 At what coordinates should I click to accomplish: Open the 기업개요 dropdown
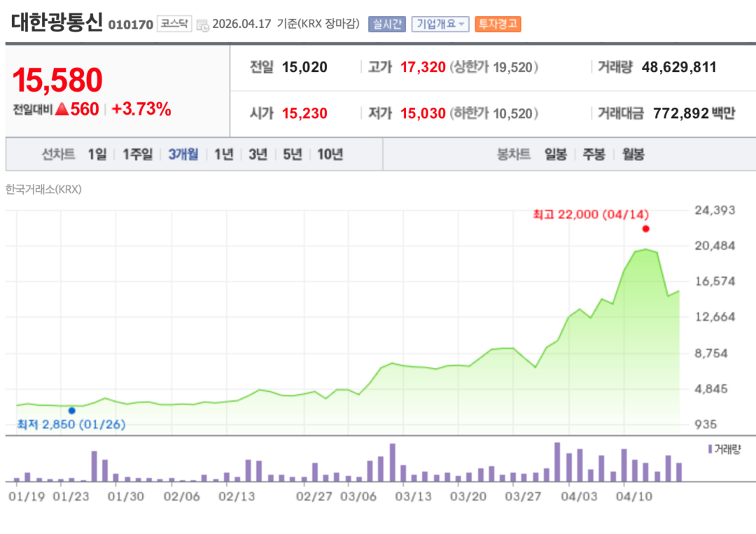[440, 24]
